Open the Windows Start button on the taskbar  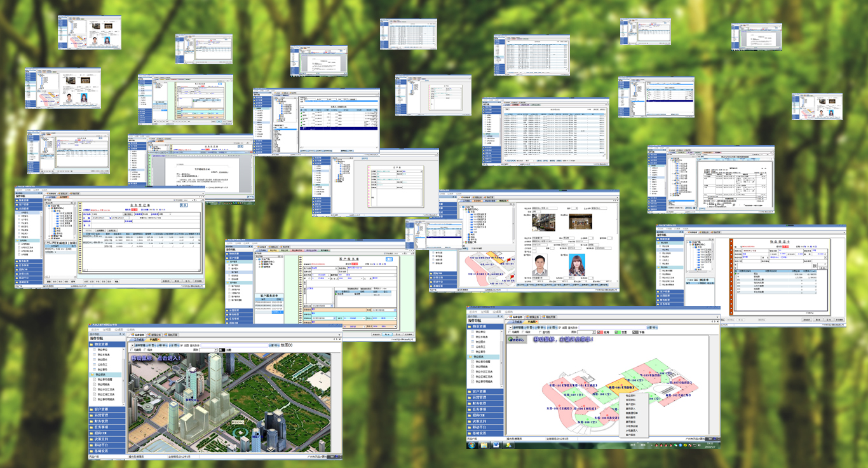point(472,444)
